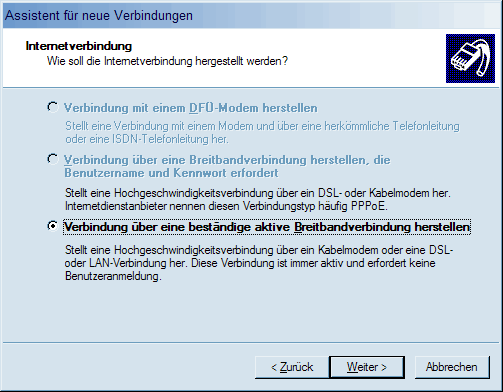Viewport: 503px width, 392px height.
Task: Click the bold 'Internetverbindung' heading
Action: click(79, 46)
